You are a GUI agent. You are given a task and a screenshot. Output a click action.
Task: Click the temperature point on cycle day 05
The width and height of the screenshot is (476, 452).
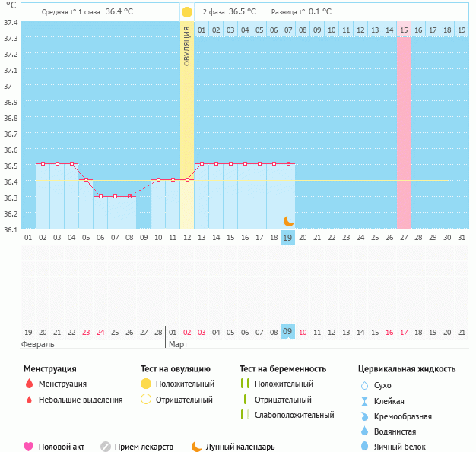87,180
